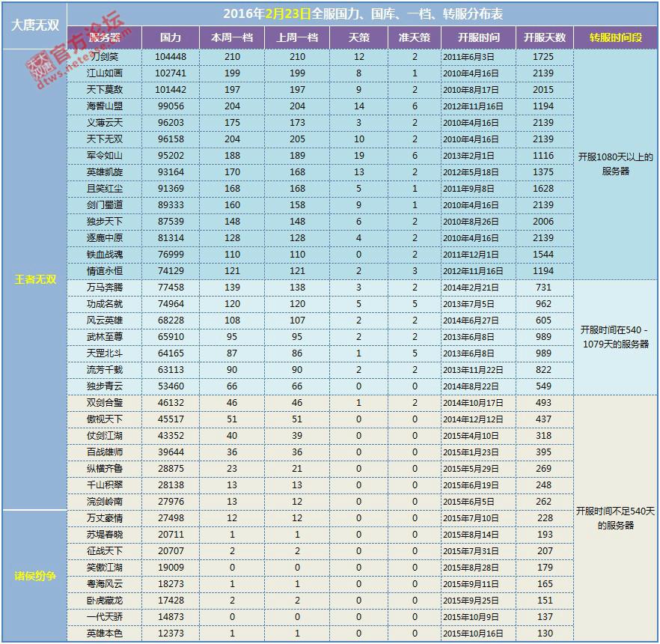Select the 准天策 column header
This screenshot has height=644, width=660.
coord(415,37)
